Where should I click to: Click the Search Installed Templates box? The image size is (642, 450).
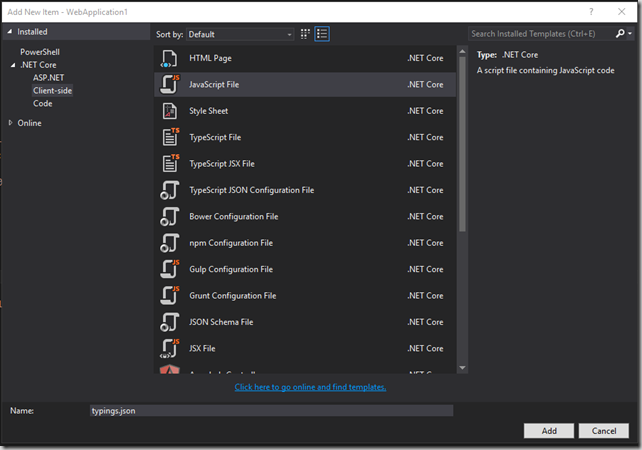(x=541, y=34)
